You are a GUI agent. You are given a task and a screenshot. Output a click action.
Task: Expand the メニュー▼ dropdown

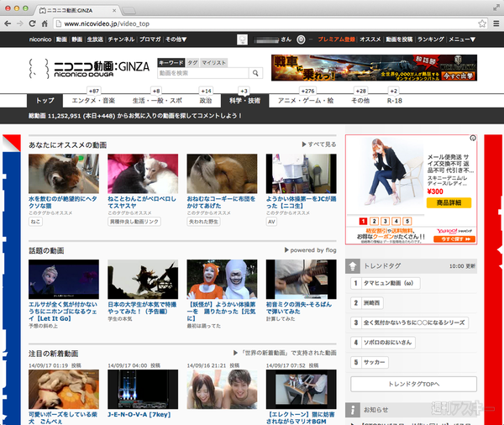(462, 39)
